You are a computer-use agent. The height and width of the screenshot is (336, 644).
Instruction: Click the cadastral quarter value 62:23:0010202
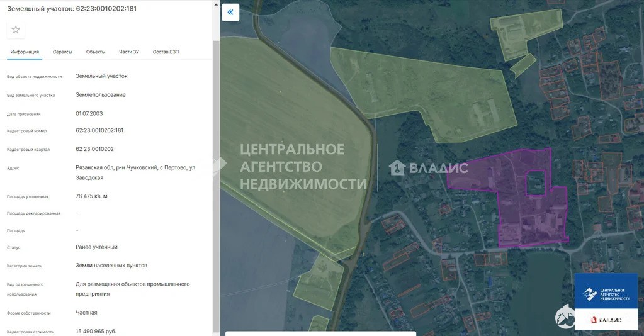(94, 149)
